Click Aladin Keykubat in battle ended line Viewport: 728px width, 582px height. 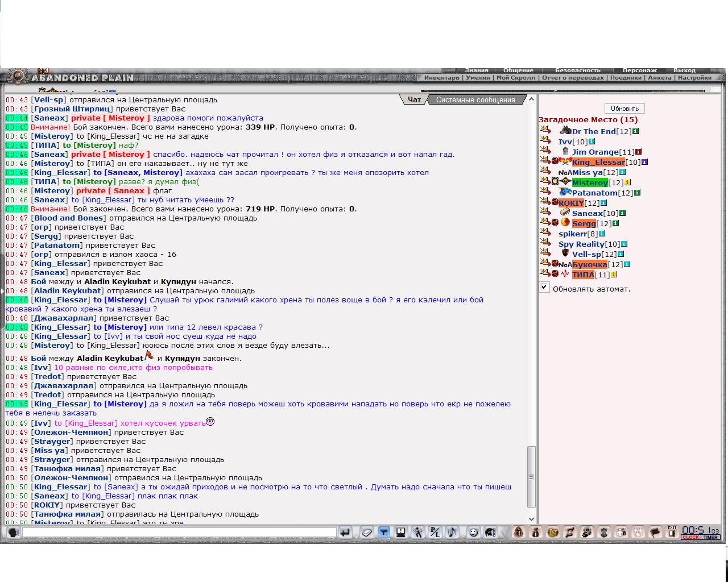coord(110,358)
